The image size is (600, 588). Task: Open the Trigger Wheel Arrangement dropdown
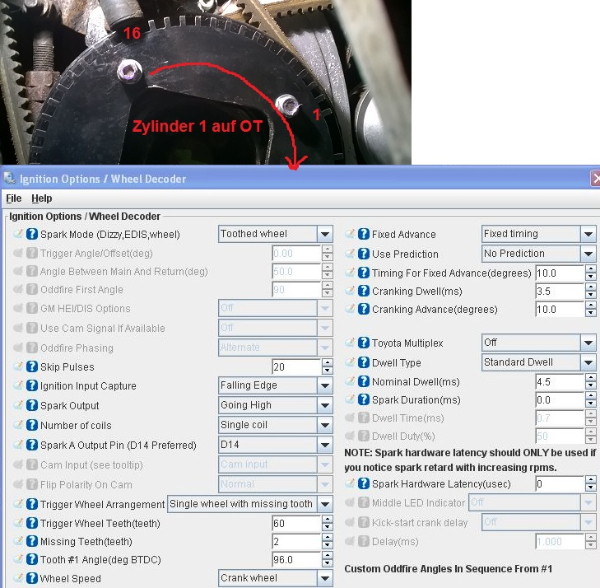(324, 504)
